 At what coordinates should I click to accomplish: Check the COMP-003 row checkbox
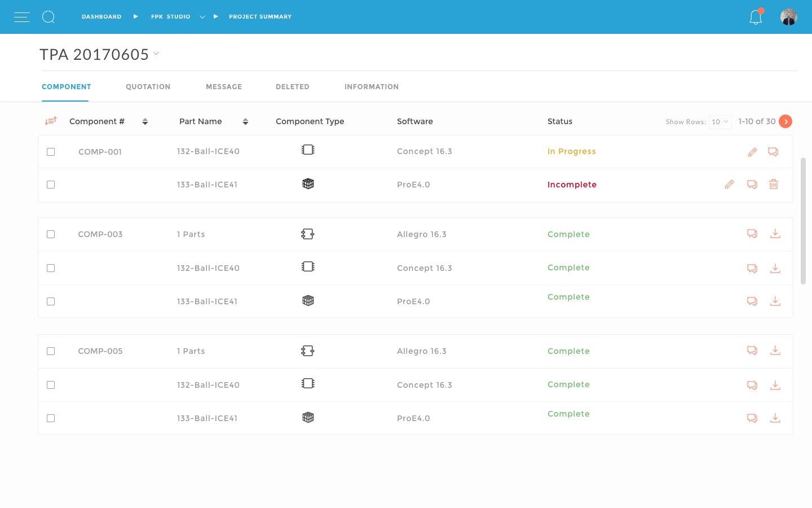point(51,234)
